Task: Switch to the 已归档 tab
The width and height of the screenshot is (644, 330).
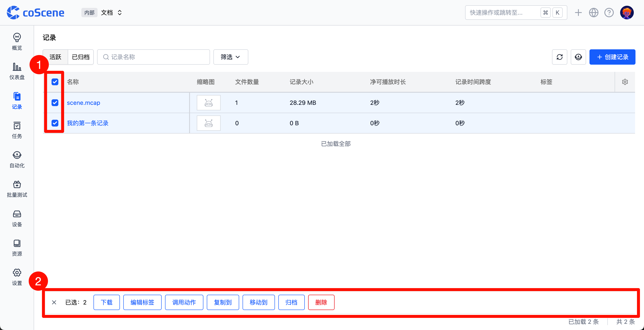Action: coord(80,57)
